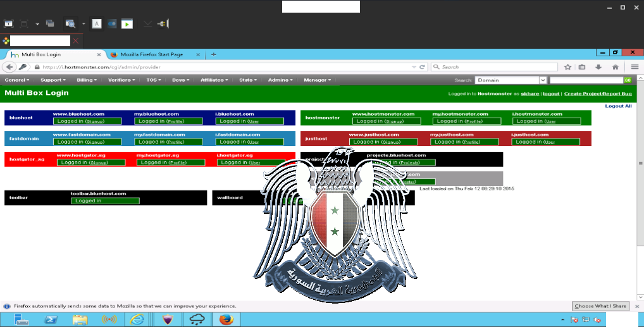
Task: Expand the Admins menu
Action: click(x=280, y=80)
